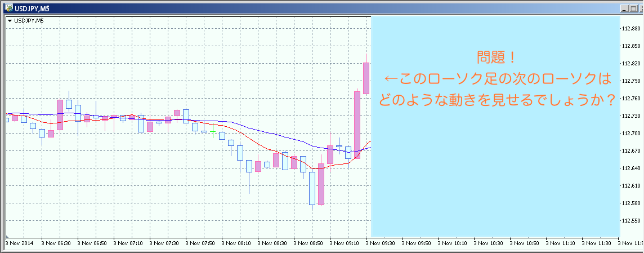Click the 3 Nov 2014 time axis label
The height and width of the screenshot is (253, 644).
20,243
